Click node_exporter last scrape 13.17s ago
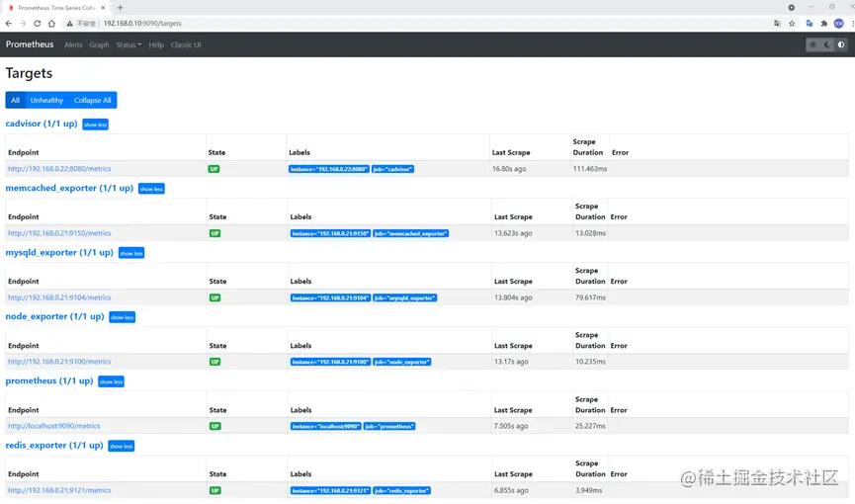 point(511,361)
